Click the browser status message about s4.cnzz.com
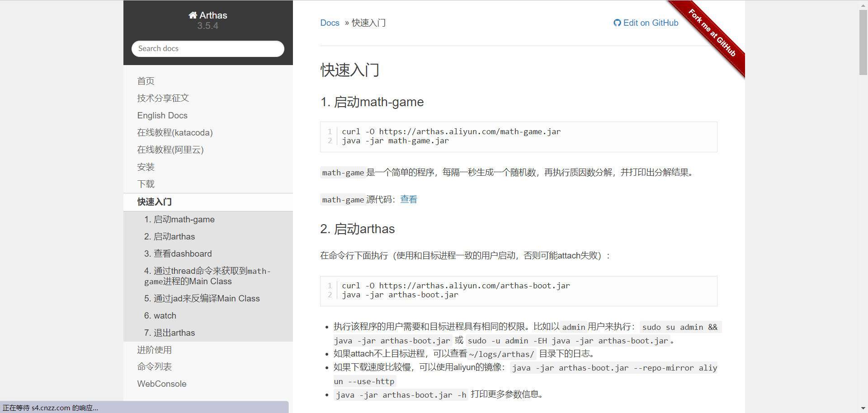This screenshot has height=413, width=868. click(51, 408)
